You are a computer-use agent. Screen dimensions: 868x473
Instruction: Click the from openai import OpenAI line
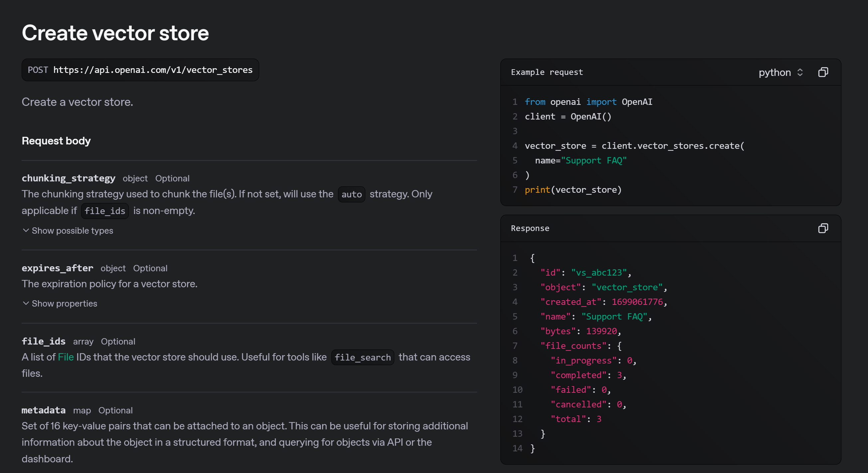click(588, 102)
